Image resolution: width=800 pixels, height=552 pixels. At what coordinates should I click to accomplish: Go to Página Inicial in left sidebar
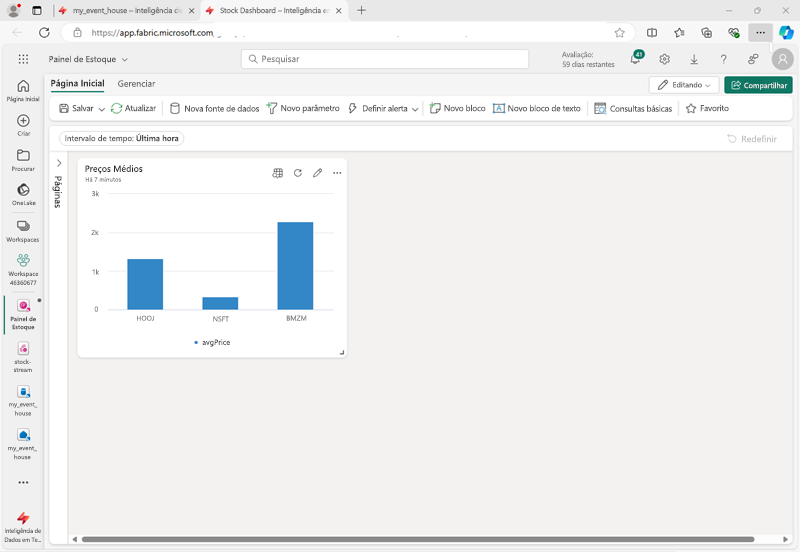pyautogui.click(x=23, y=91)
